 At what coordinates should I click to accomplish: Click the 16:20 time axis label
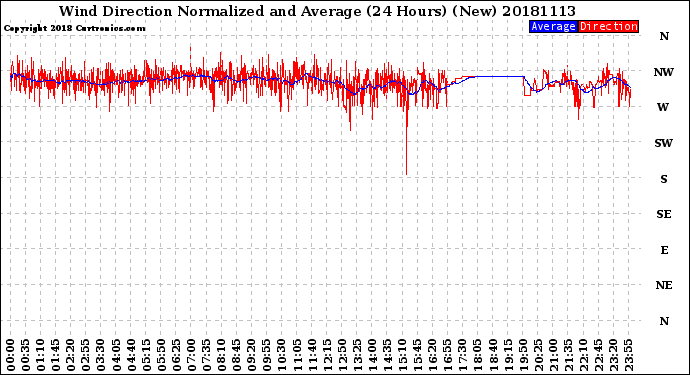click(433, 355)
